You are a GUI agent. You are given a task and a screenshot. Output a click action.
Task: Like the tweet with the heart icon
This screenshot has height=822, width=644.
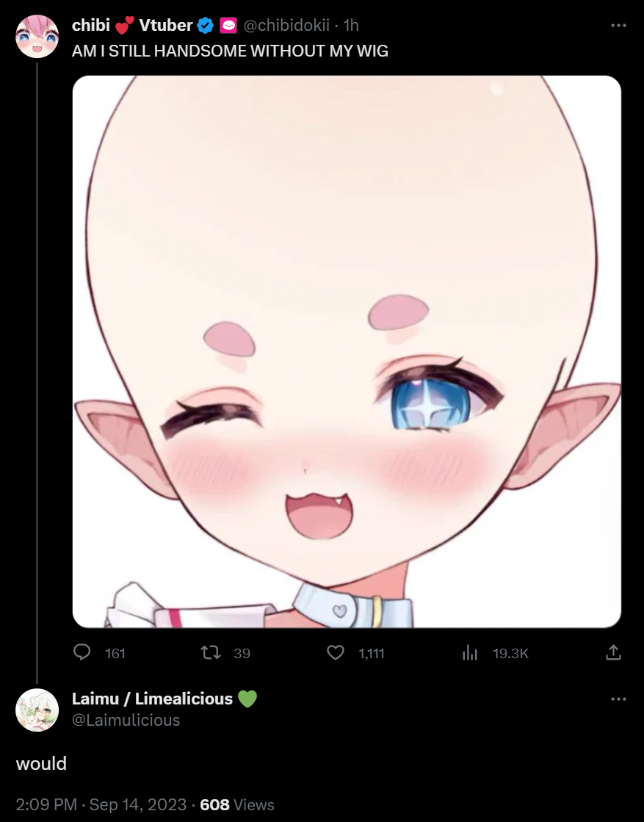tap(336, 652)
